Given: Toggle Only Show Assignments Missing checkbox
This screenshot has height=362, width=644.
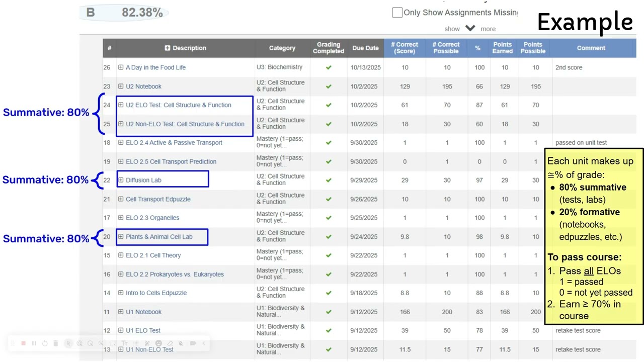Looking at the screenshot, I should tap(397, 13).
